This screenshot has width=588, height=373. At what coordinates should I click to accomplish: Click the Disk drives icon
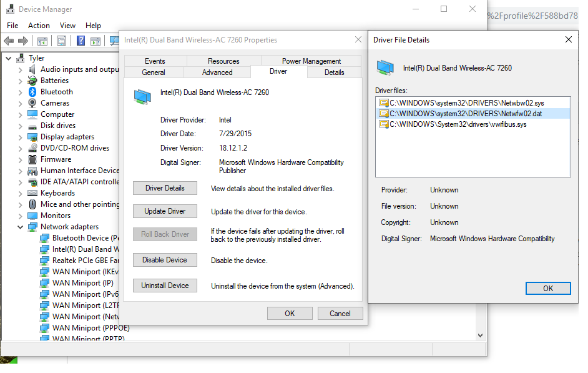32,126
